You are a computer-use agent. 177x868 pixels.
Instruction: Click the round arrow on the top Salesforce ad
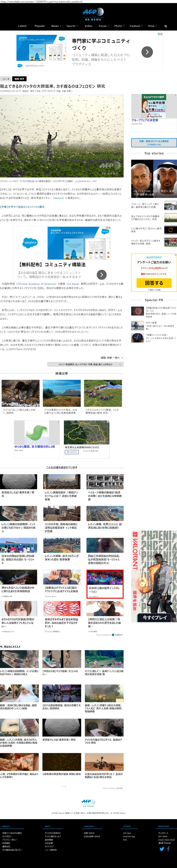pos(147,52)
